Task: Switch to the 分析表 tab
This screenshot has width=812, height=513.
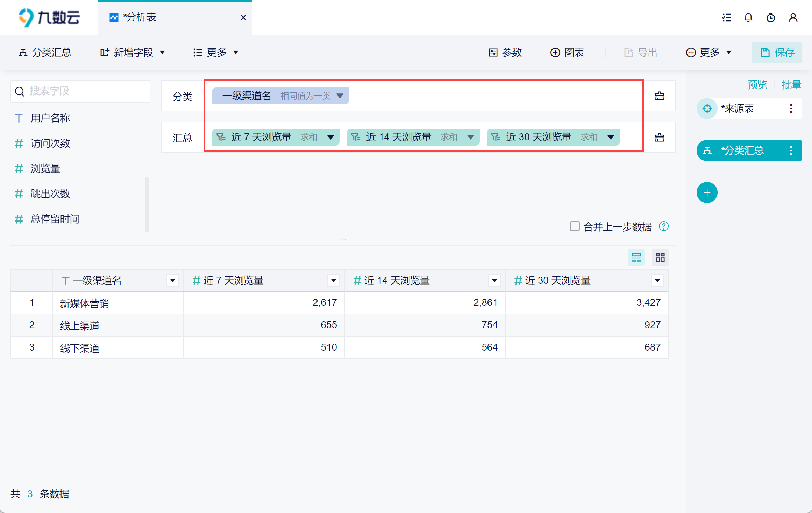Action: tap(140, 17)
